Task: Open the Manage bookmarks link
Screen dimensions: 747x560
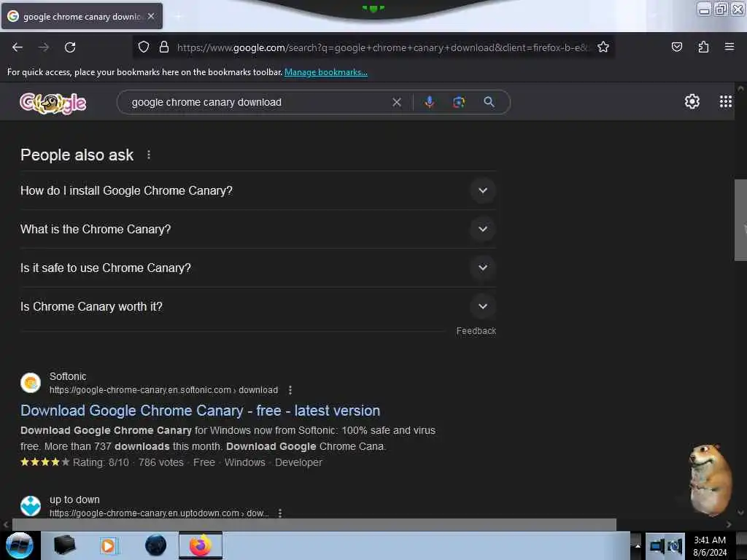Action: click(326, 72)
